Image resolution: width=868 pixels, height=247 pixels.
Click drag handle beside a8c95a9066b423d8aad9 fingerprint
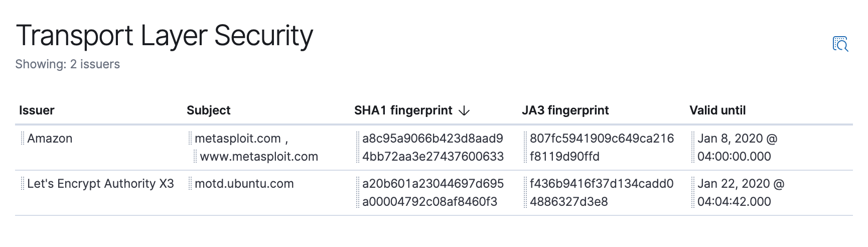(358, 147)
